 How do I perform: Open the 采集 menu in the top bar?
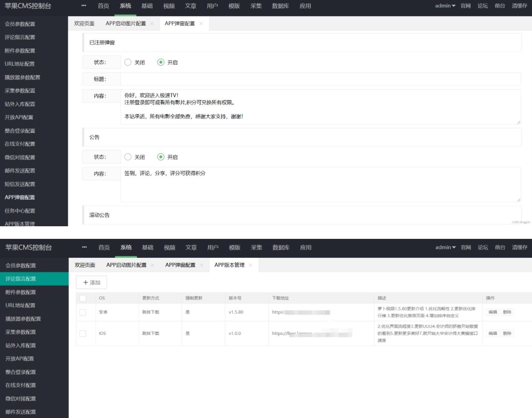(256, 6)
